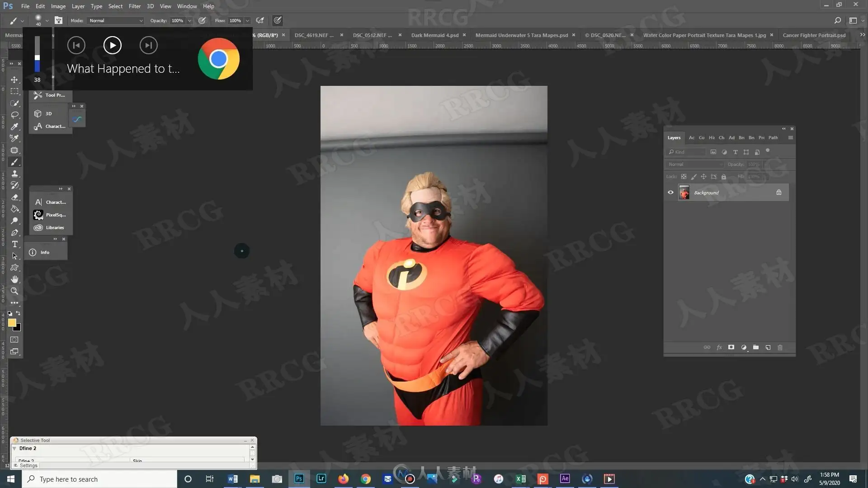Toggle pressure for opacity
Image resolution: width=868 pixels, height=488 pixels.
pos(202,20)
